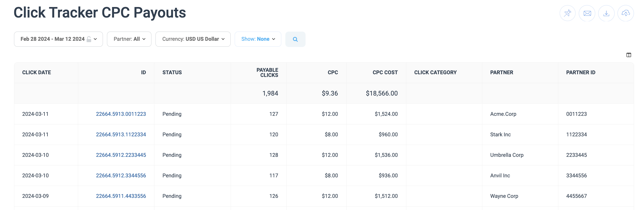
Task: Click the cloud sync icon
Action: coord(626,13)
